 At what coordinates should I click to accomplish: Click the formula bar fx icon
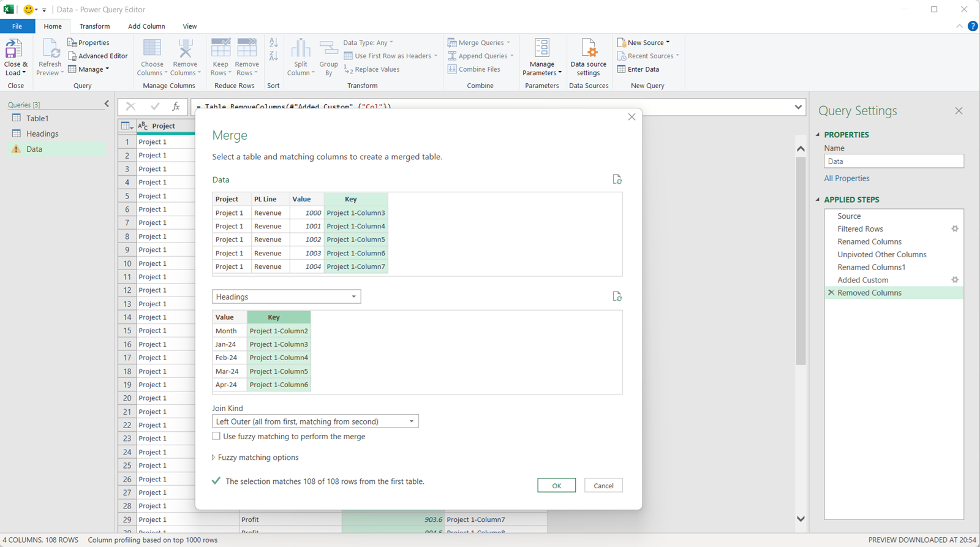tap(176, 107)
